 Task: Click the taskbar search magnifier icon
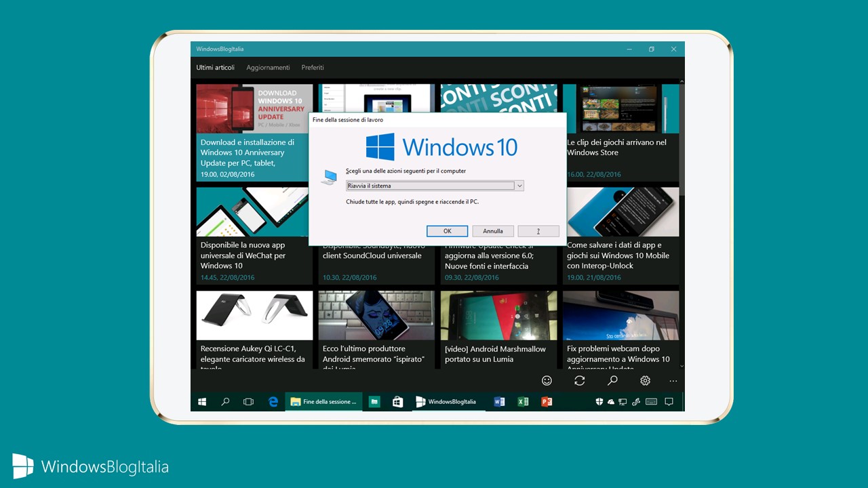(x=225, y=402)
